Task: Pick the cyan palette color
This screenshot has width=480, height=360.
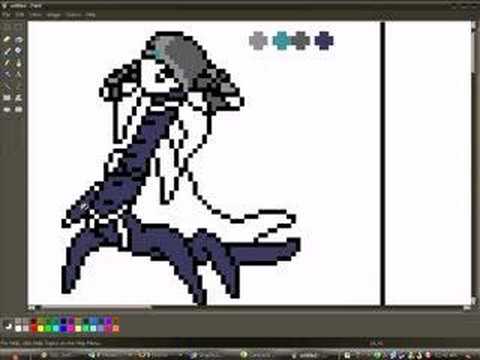Action: 56,329
